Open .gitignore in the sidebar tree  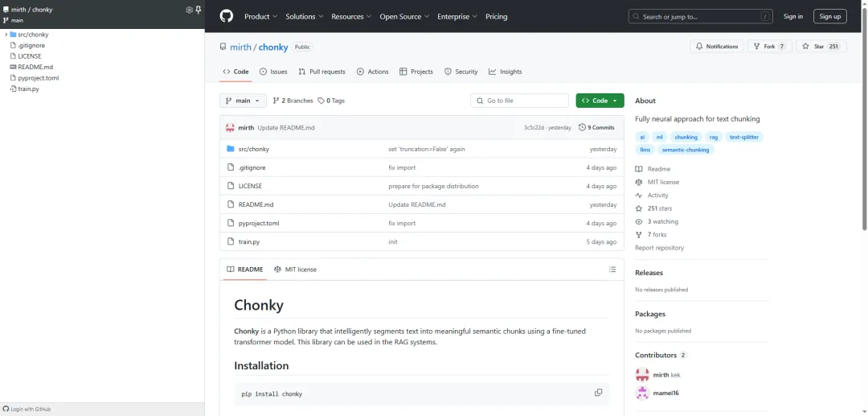point(31,45)
